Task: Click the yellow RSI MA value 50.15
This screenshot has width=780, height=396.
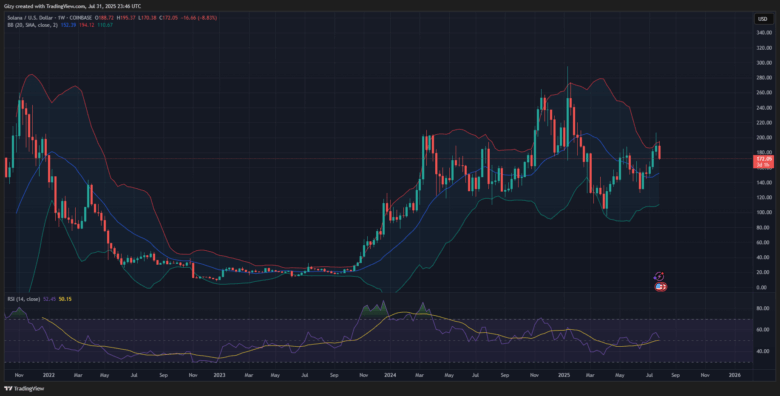Action: (x=65, y=299)
